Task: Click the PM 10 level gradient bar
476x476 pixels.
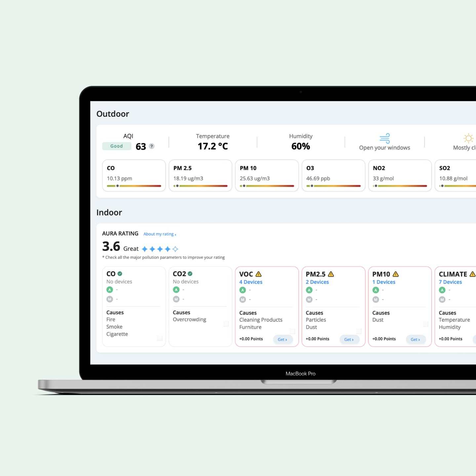Action: [267, 186]
